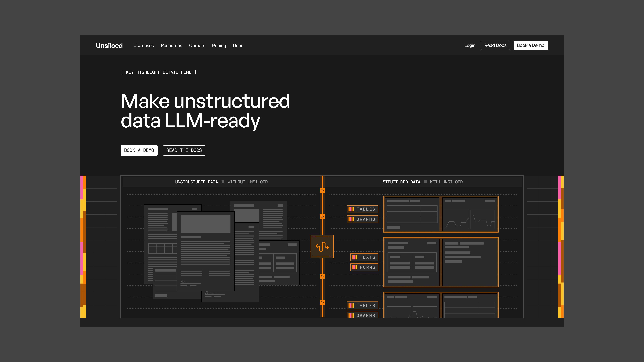The image size is (644, 362).
Task: Go to the Careers page
Action: point(197,45)
